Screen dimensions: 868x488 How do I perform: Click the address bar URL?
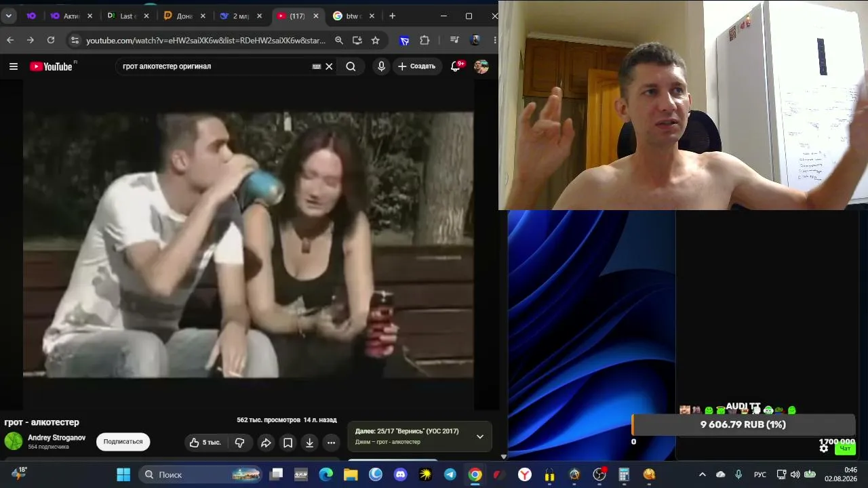click(205, 41)
